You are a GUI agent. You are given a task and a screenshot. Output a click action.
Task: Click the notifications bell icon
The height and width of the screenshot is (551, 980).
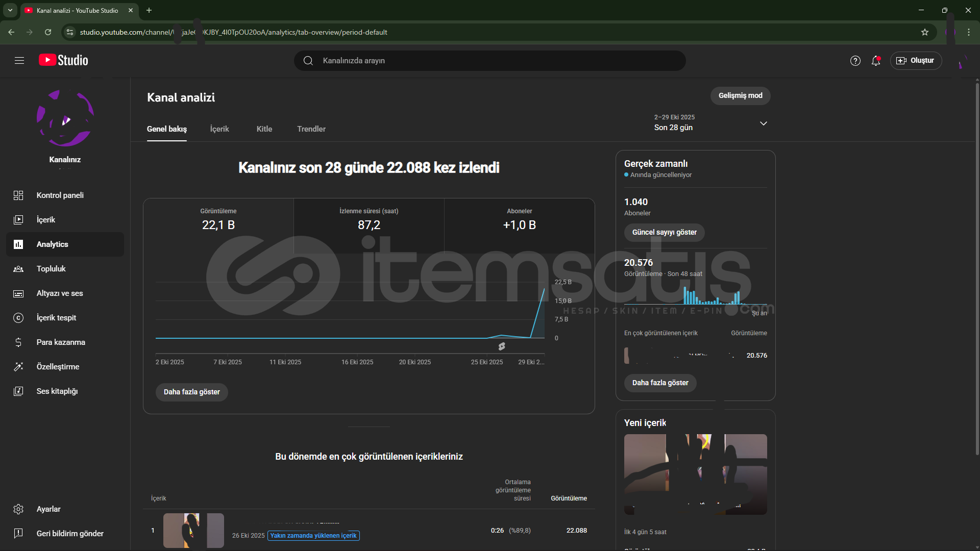876,61
